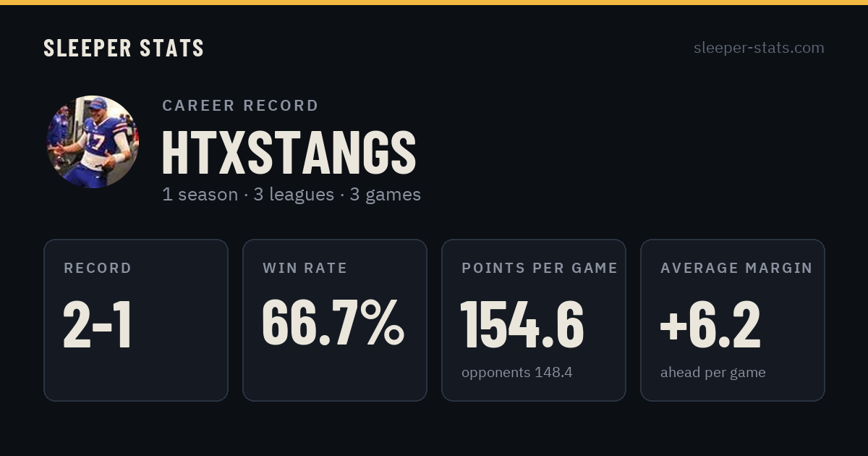The width and height of the screenshot is (868, 456).
Task: Click the ahead per game subtext
Action: click(x=713, y=373)
